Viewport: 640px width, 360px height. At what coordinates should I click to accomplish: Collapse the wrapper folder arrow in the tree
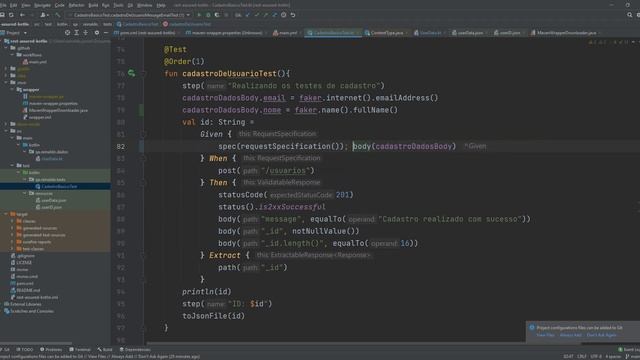pyautogui.click(x=13, y=89)
